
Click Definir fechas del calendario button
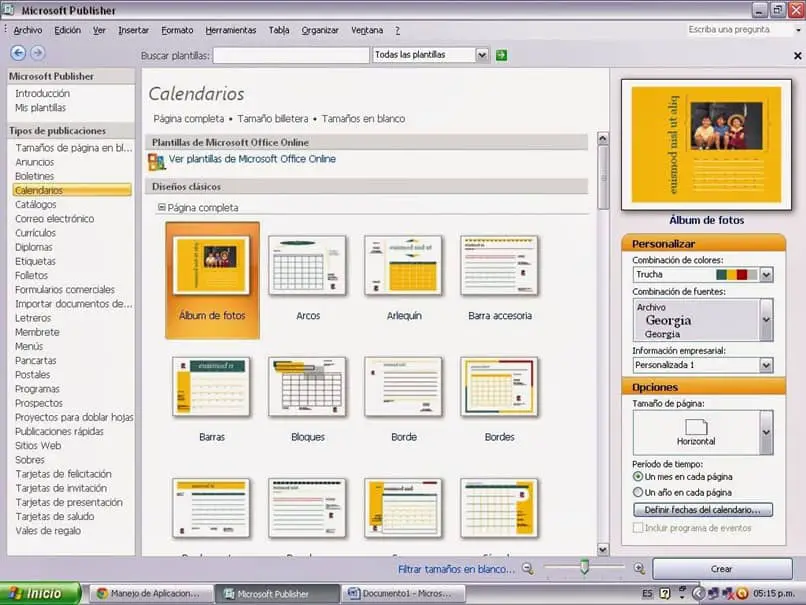point(703,509)
